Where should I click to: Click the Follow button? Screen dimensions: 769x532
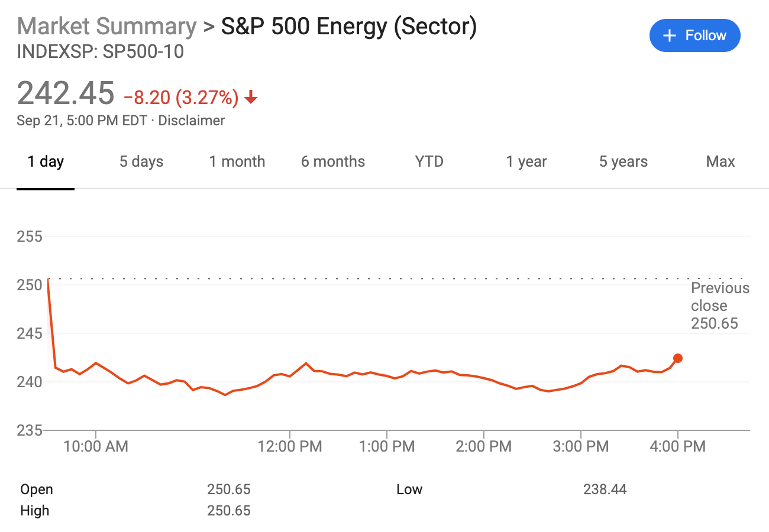694,35
